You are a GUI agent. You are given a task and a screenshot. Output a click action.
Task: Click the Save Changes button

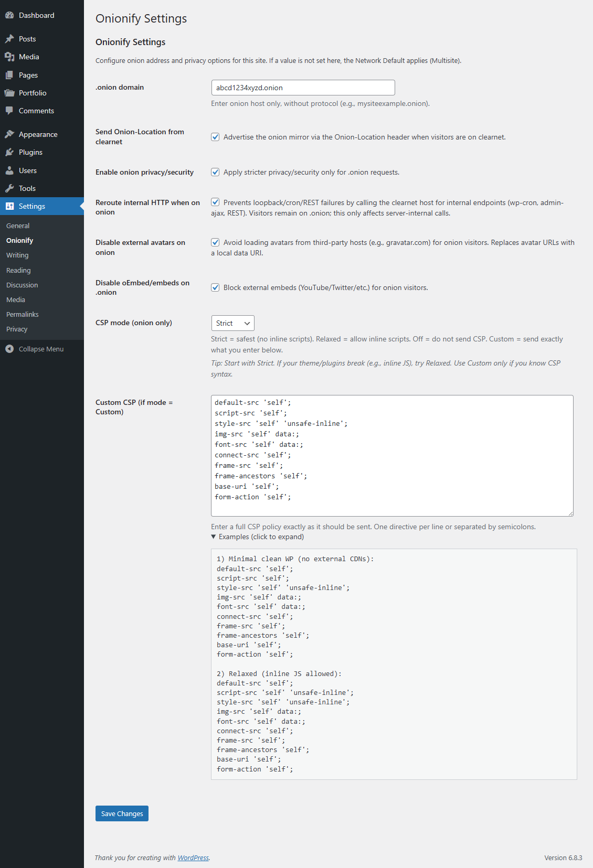point(122,813)
